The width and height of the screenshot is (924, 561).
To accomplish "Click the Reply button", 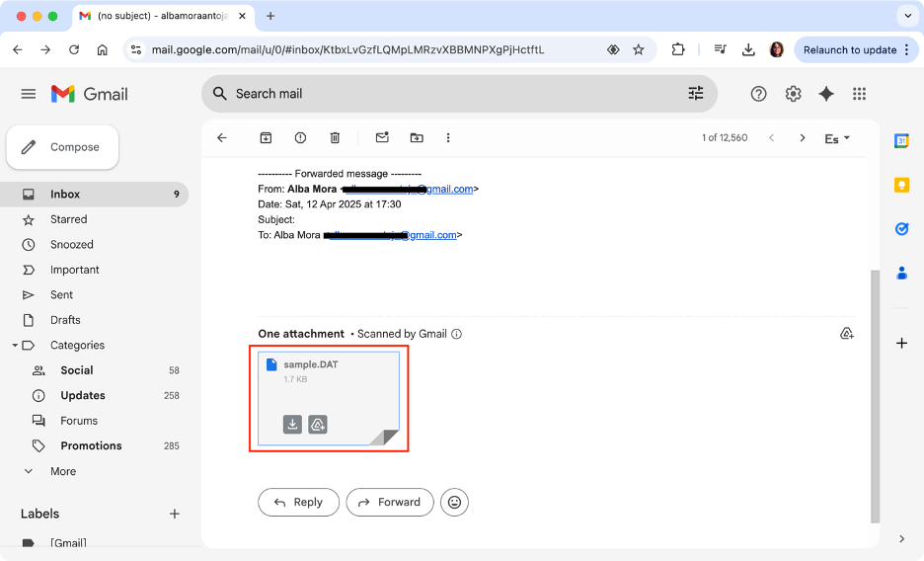I will [298, 502].
